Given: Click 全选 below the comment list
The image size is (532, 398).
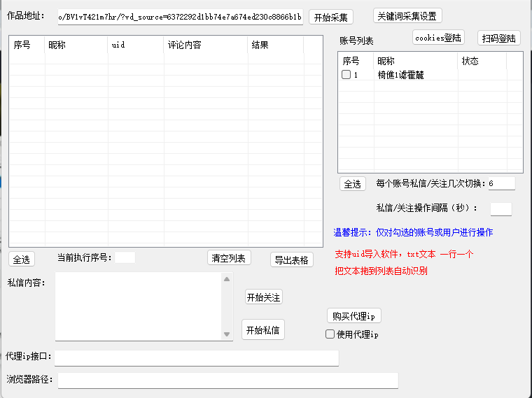Looking at the screenshot, I should [22, 260].
